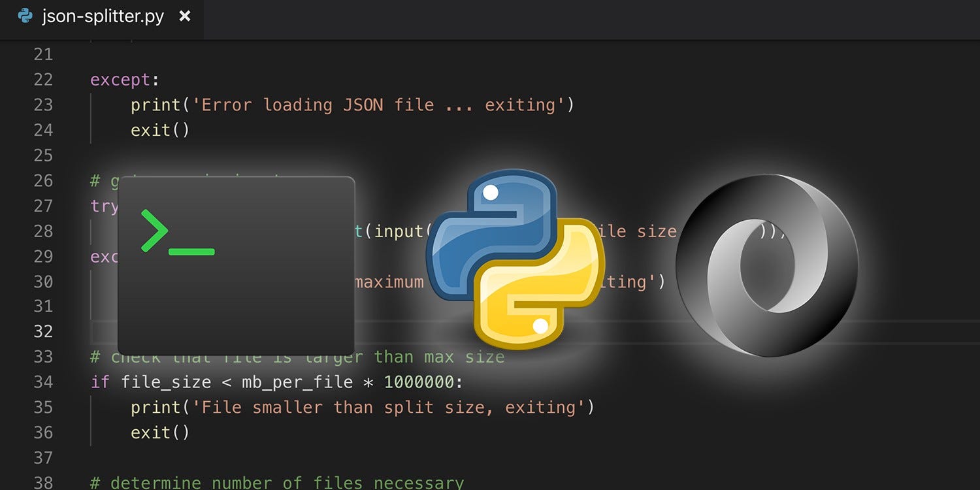
Task: Click line number 21 in the gutter
Action: [x=43, y=54]
